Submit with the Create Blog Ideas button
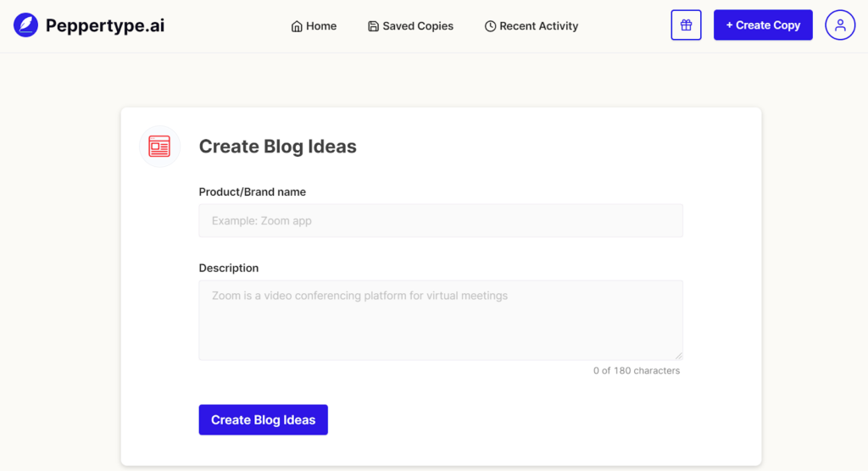 click(263, 420)
